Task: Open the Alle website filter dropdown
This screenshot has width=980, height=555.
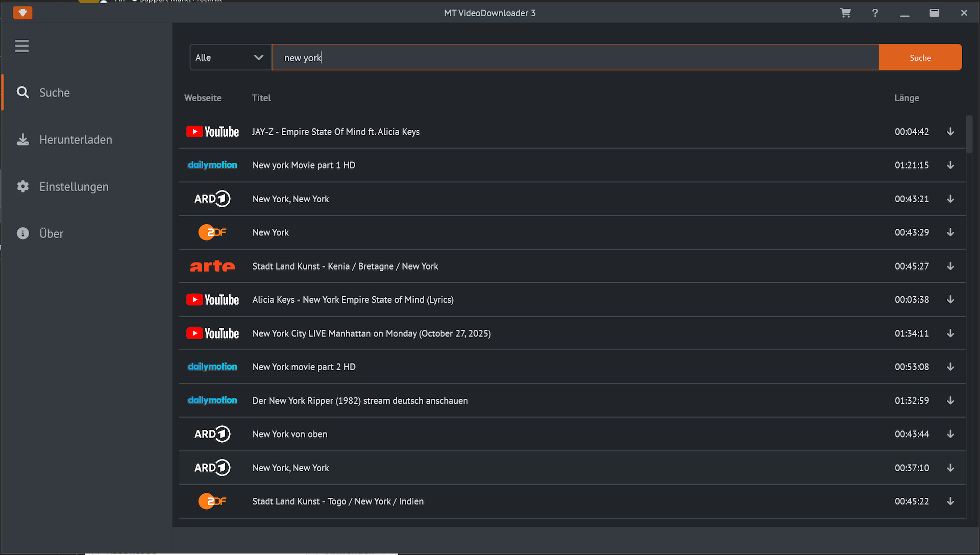Action: pyautogui.click(x=230, y=57)
